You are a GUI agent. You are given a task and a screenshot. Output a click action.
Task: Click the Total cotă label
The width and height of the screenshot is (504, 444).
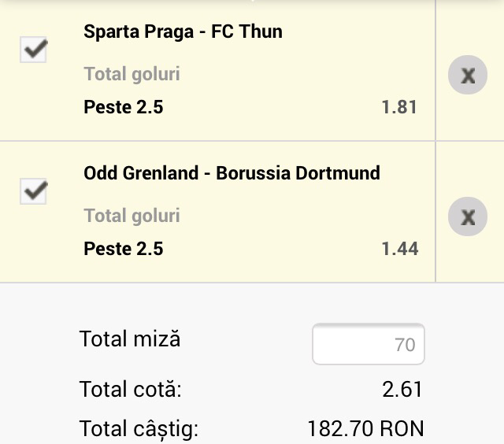(x=130, y=389)
